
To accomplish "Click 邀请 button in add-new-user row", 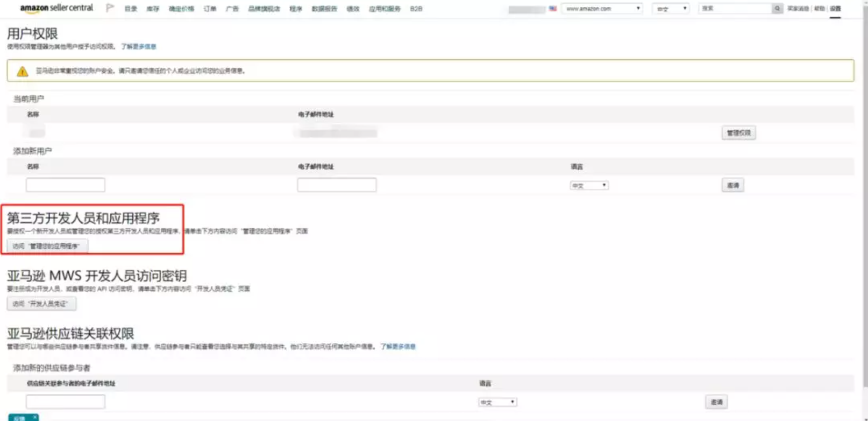I will [x=732, y=185].
